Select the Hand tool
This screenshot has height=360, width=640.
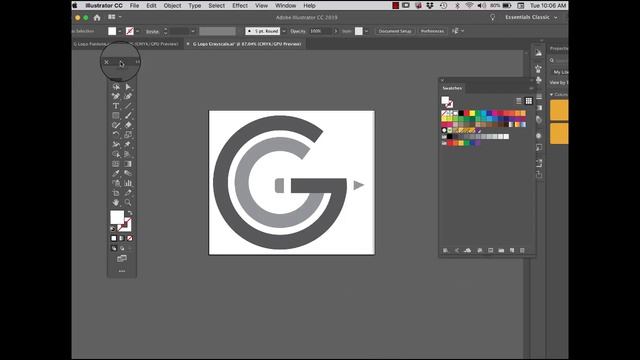pos(116,202)
